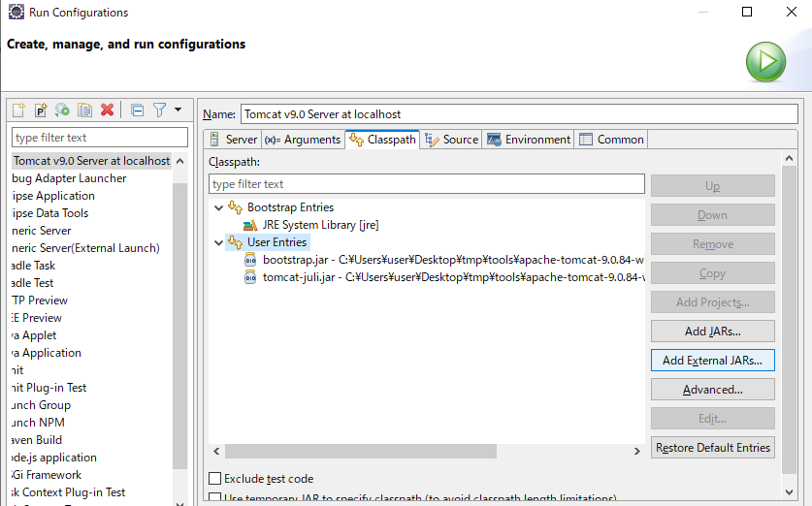Image resolution: width=812 pixels, height=506 pixels.
Task: Select Gradle Task configuration type
Action: [33, 266]
